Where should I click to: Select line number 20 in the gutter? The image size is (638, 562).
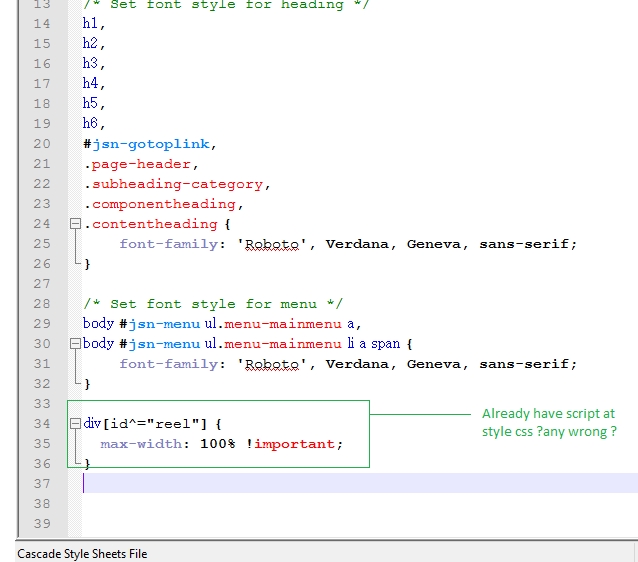pos(41,144)
